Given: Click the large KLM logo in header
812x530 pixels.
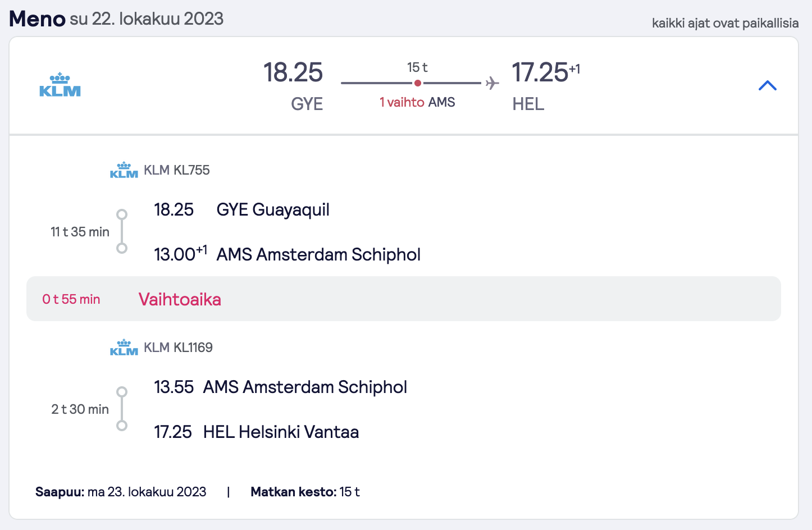Looking at the screenshot, I should pyautogui.click(x=60, y=85).
